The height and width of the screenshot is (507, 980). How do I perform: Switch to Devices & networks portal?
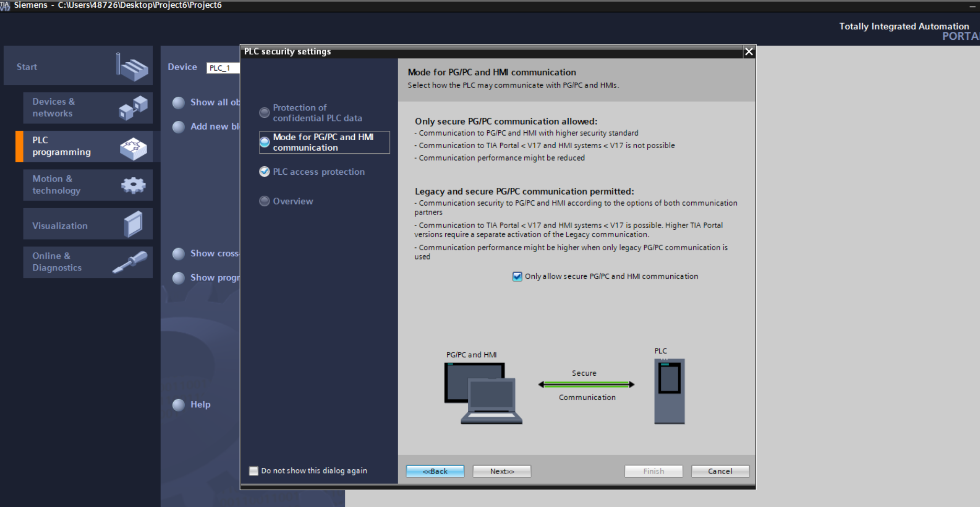click(88, 108)
